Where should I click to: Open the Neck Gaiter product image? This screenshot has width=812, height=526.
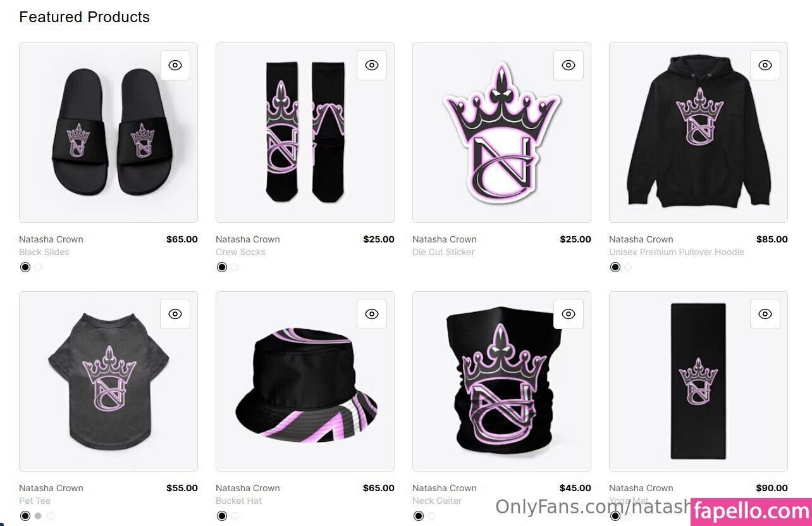(x=501, y=381)
